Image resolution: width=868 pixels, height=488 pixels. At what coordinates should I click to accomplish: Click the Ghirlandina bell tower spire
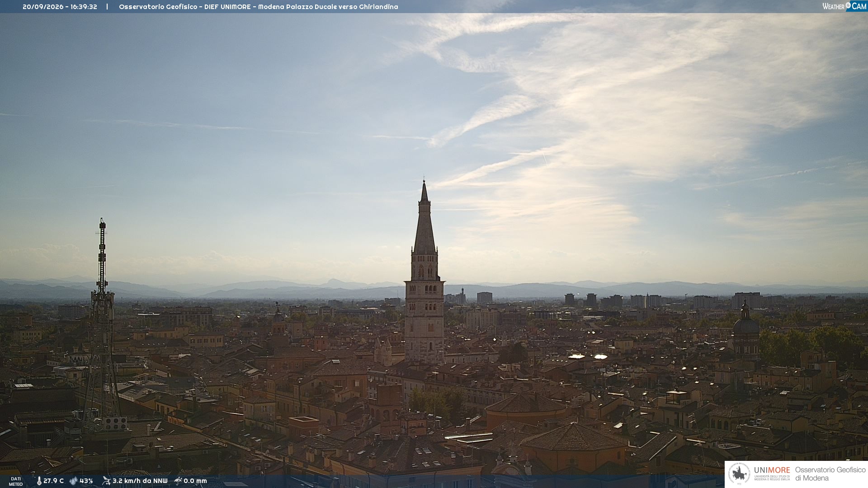[x=424, y=217]
